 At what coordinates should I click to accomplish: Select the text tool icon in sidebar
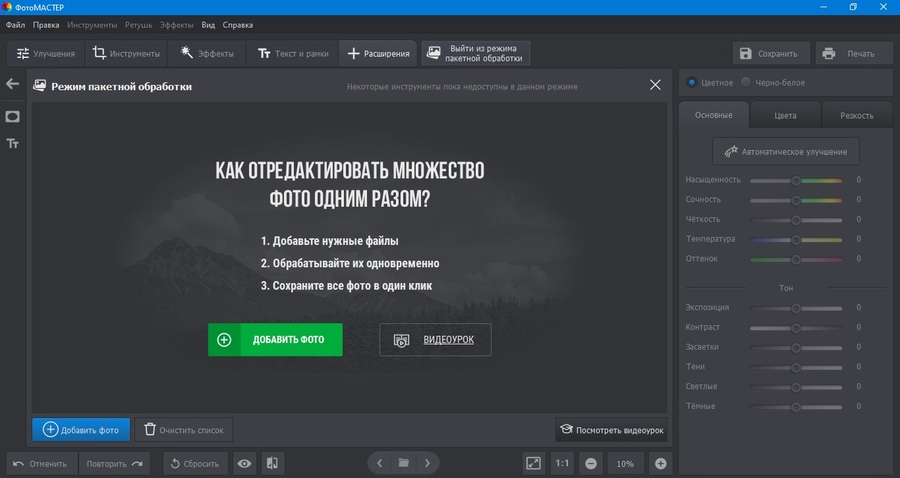[x=13, y=143]
